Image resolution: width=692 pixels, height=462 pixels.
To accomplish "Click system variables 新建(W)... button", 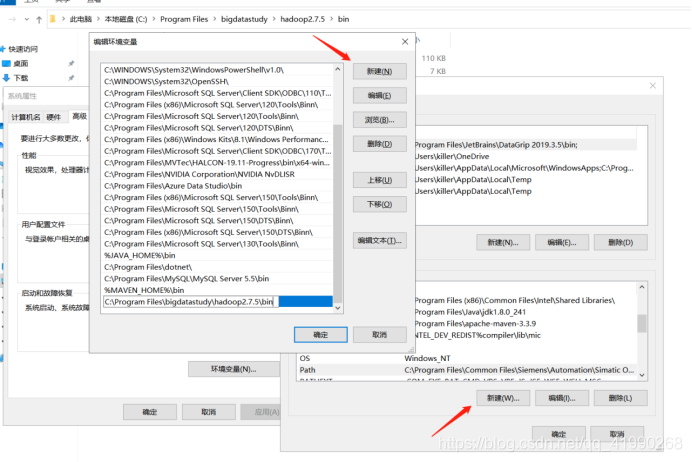I will coord(503,398).
